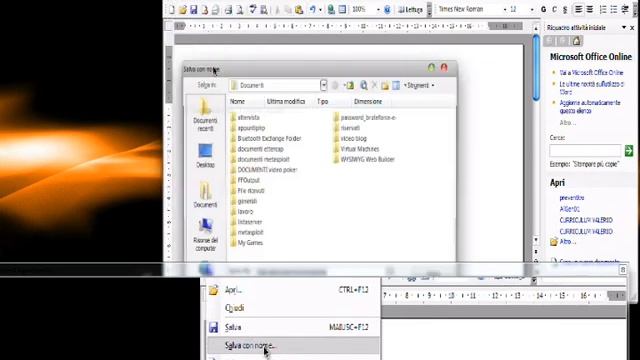The image size is (640, 360).
Task: Open the task pane title dropdown arrow
Action: [x=624, y=27]
